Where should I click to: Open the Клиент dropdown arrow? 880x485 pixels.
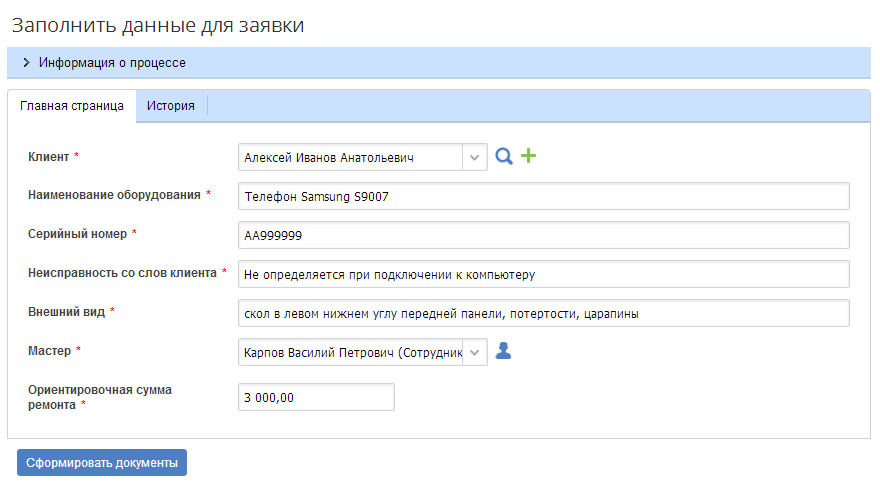[x=475, y=158]
